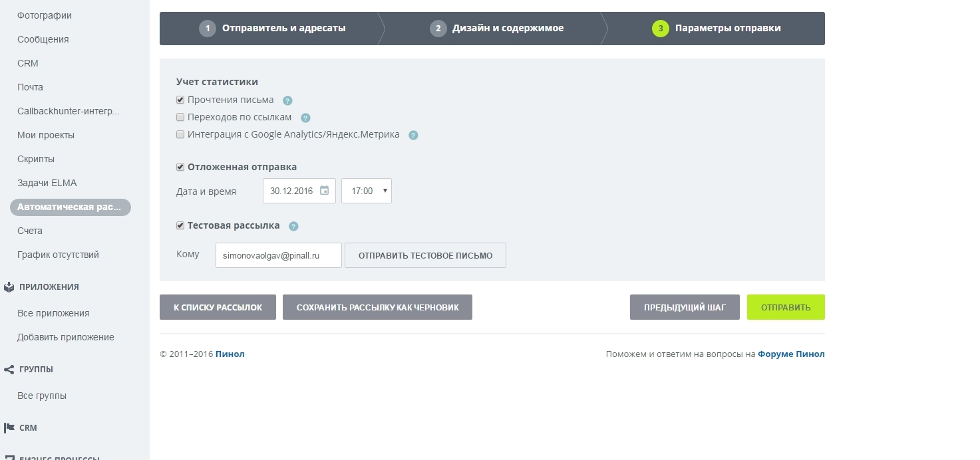Enable Переходов по ссылкам checkbox

click(180, 117)
